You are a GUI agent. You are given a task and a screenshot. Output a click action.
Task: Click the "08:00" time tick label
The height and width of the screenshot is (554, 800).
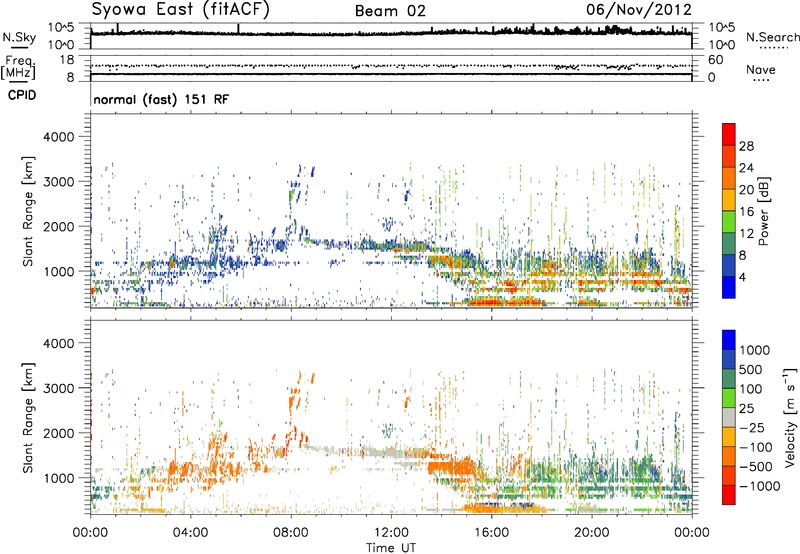pyautogui.click(x=291, y=533)
